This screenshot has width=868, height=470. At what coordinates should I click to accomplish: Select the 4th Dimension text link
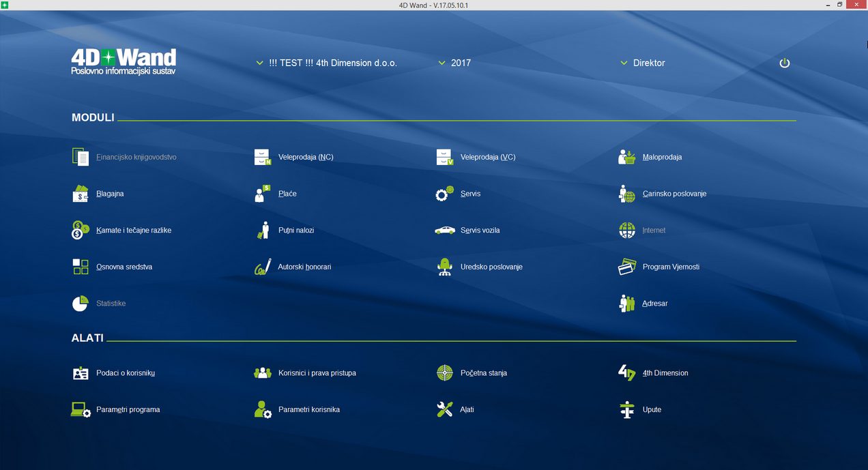click(x=665, y=373)
